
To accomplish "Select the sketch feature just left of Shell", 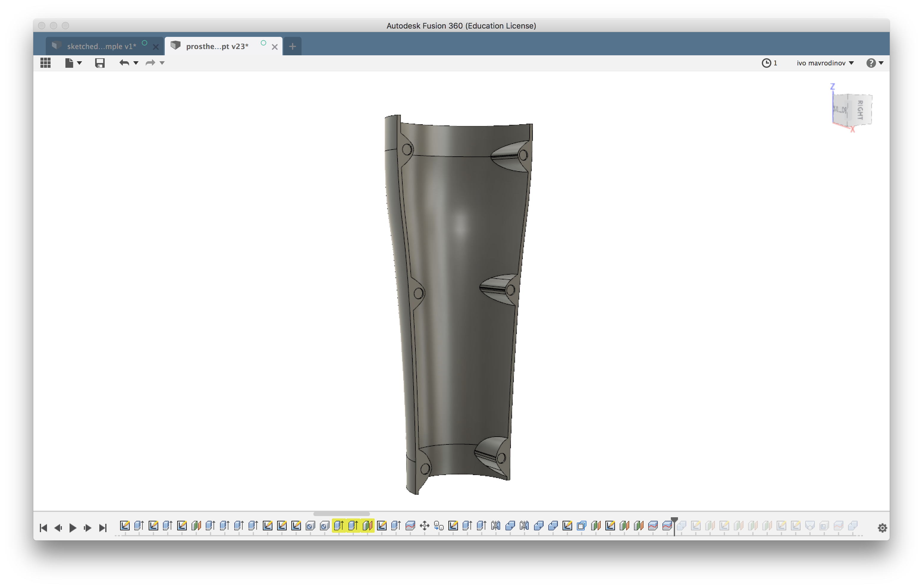I will [567, 526].
